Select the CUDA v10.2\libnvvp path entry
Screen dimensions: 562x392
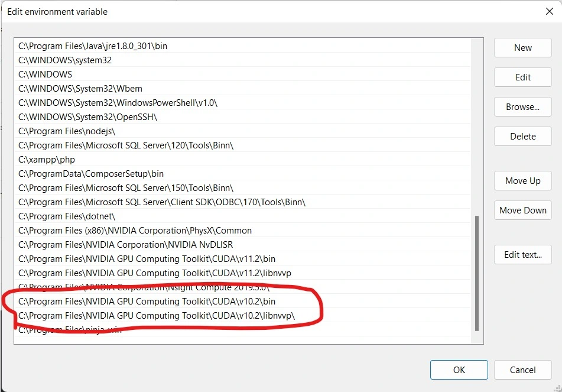pos(156,316)
